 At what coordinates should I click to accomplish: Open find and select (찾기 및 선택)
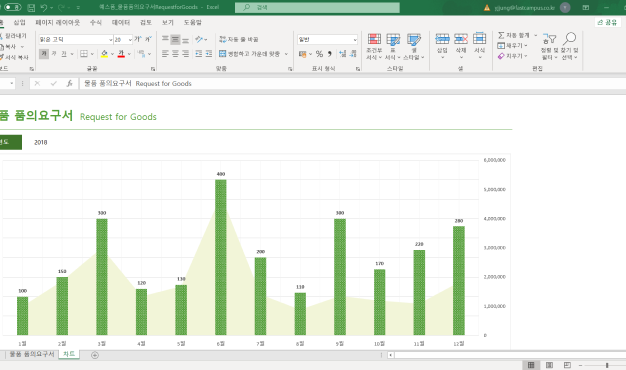point(570,47)
